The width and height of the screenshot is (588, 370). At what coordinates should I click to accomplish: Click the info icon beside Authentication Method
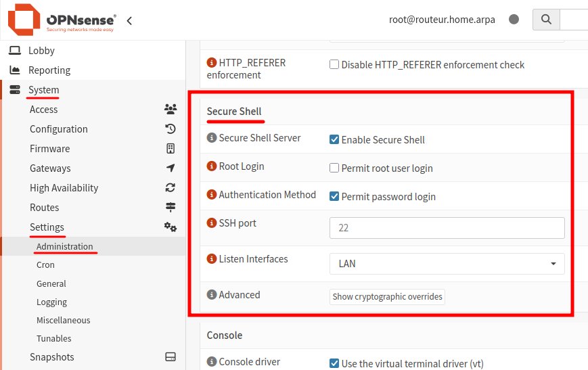click(x=211, y=195)
